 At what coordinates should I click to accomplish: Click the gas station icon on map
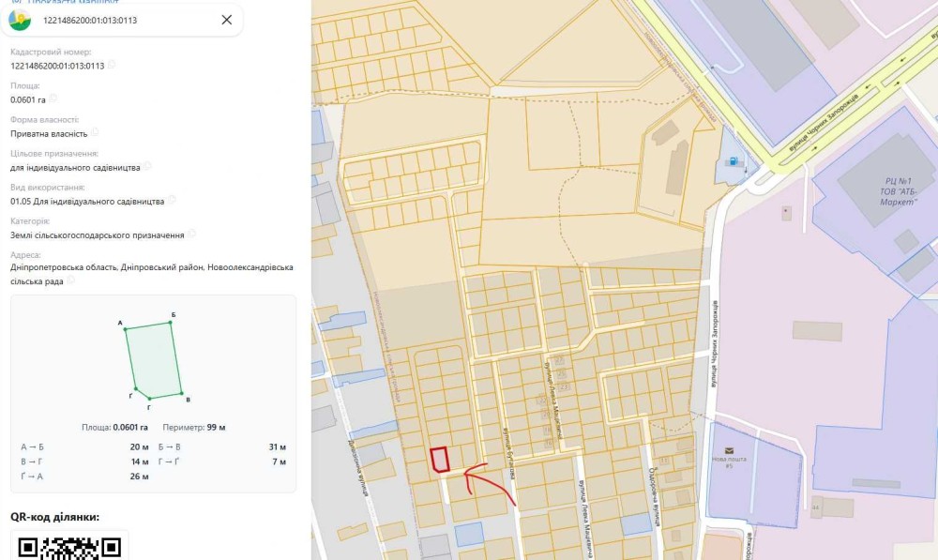pyautogui.click(x=733, y=161)
